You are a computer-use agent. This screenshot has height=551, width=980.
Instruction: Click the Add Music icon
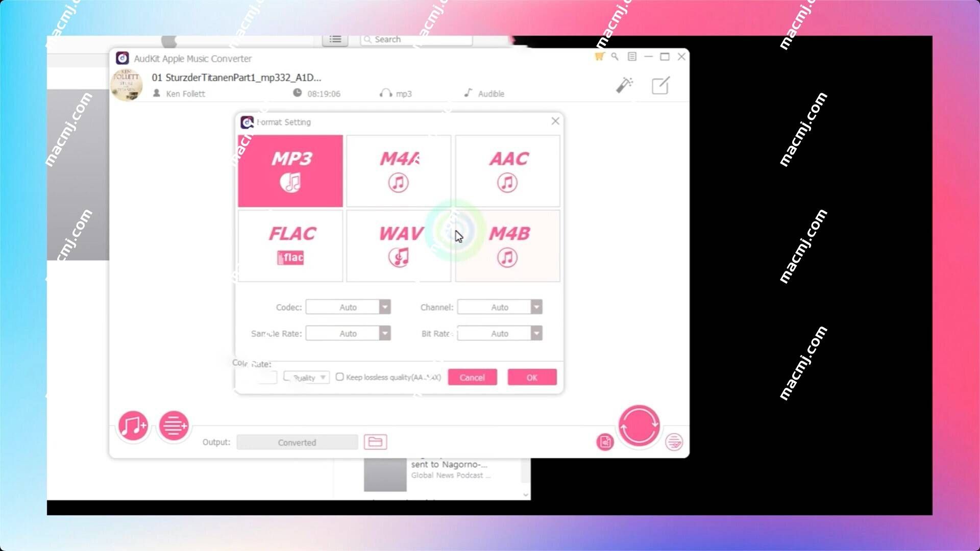click(x=133, y=424)
